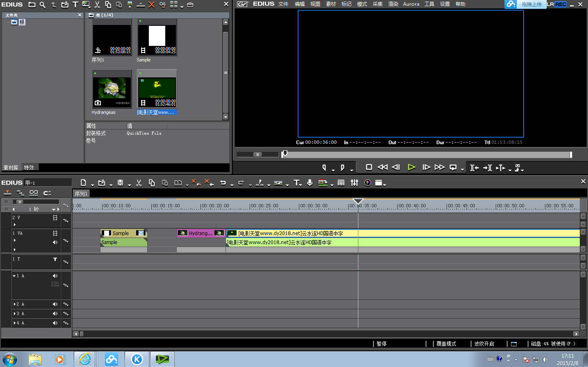The width and height of the screenshot is (588, 367).
Task: Collapse the 1 A audio track
Action: click(x=14, y=276)
